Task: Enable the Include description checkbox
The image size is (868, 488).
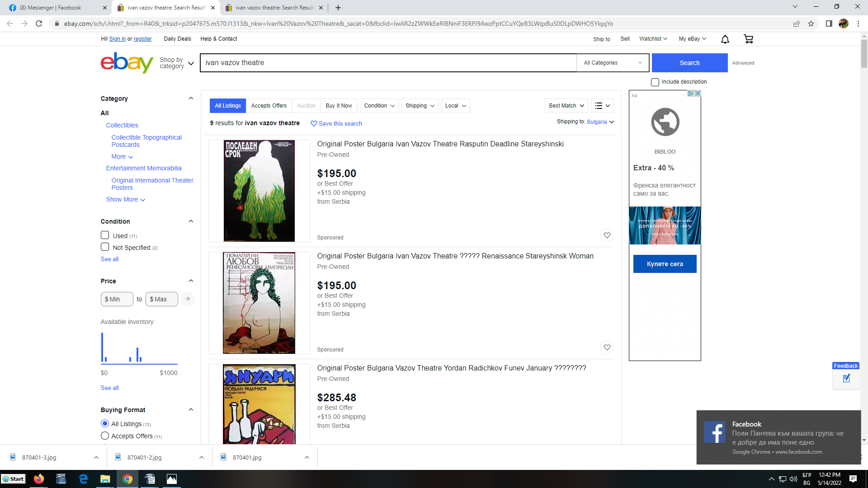Action: [655, 82]
